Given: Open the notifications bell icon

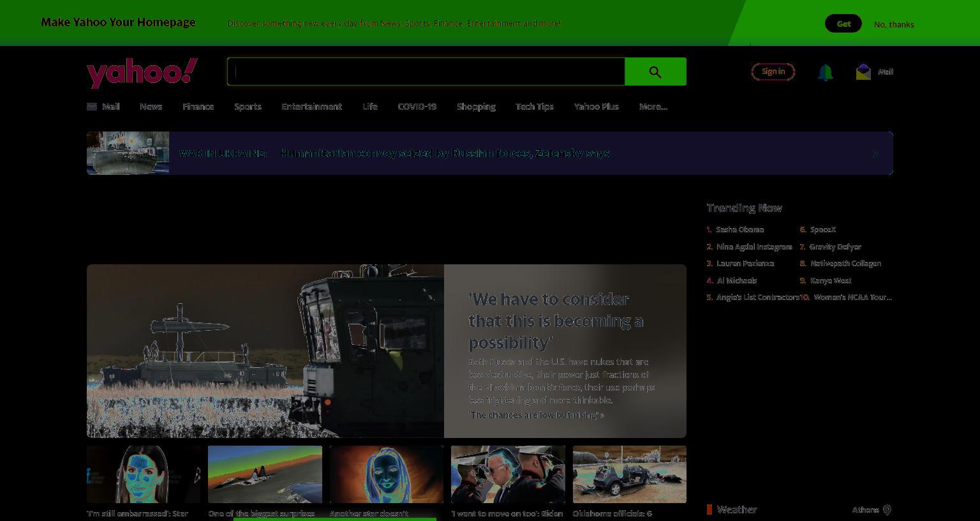Looking at the screenshot, I should tap(825, 72).
